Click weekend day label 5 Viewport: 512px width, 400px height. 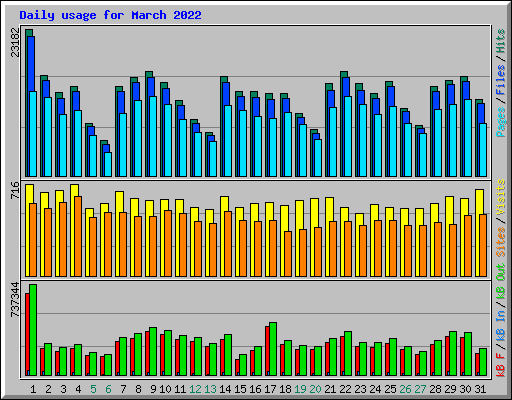coord(93,389)
